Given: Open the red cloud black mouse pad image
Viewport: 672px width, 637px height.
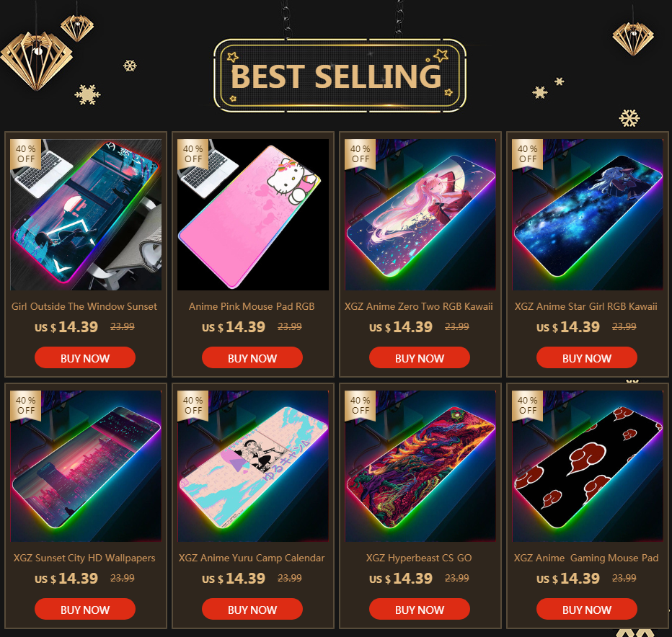Looking at the screenshot, I should [587, 466].
